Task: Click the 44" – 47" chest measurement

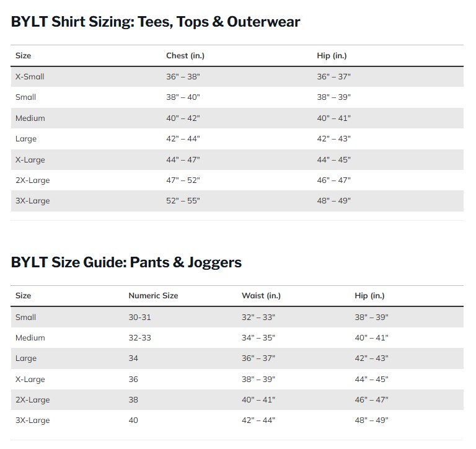Action: [x=183, y=160]
